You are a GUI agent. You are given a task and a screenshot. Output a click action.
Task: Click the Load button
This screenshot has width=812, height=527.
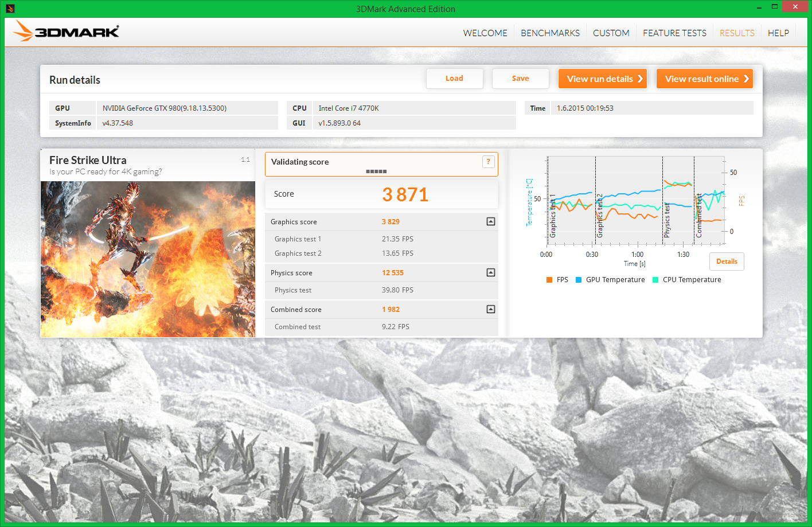pos(454,79)
